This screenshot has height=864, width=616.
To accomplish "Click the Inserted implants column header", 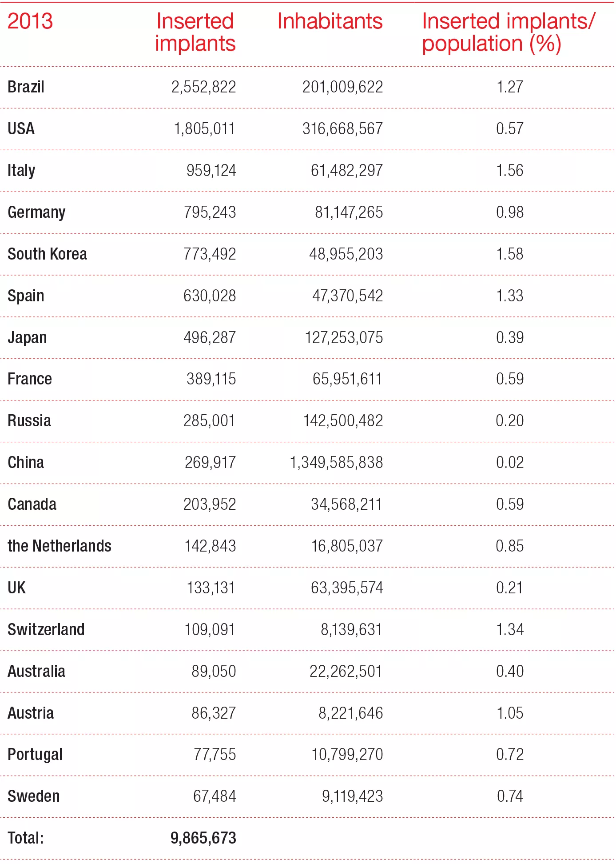I will [195, 32].
